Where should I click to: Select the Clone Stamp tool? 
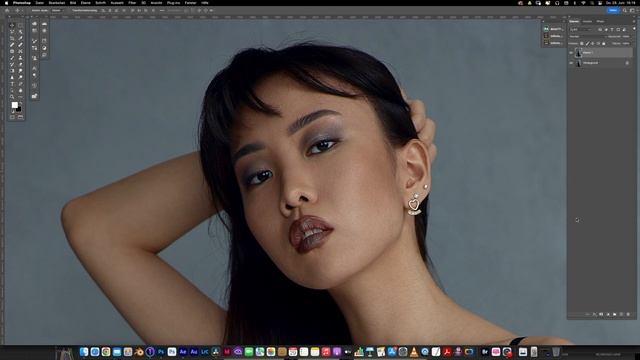[x=20, y=58]
